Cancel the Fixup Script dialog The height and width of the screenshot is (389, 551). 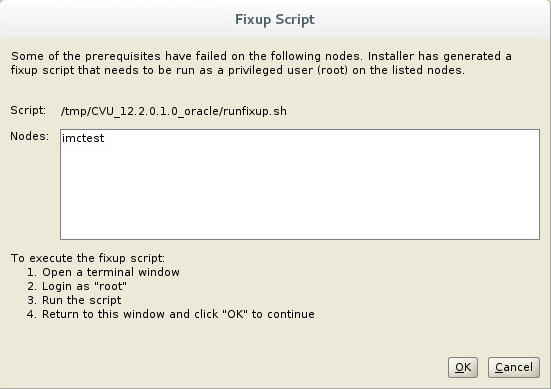click(x=513, y=367)
